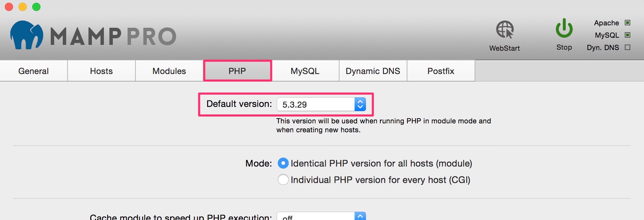Click the Default version label

click(x=239, y=104)
